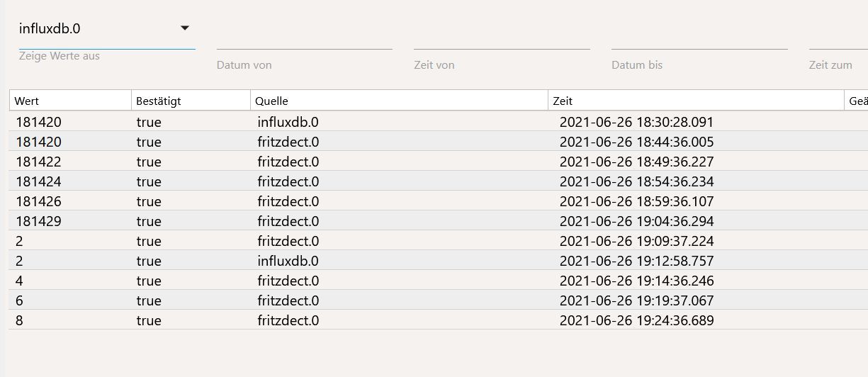Click the 'true' cell at 19:14:36.246
The image size is (868, 377).
point(149,281)
